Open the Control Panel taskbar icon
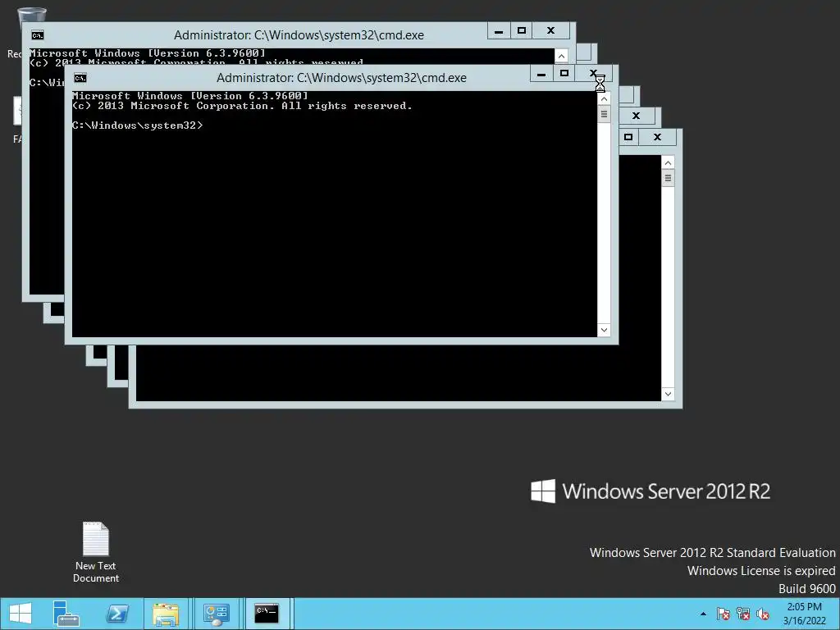This screenshot has width=840, height=630. (217, 614)
